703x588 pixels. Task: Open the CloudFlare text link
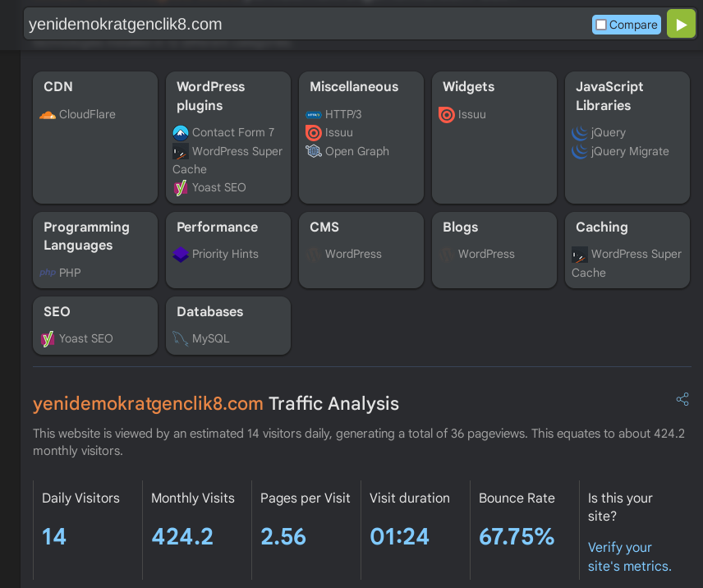tap(87, 115)
